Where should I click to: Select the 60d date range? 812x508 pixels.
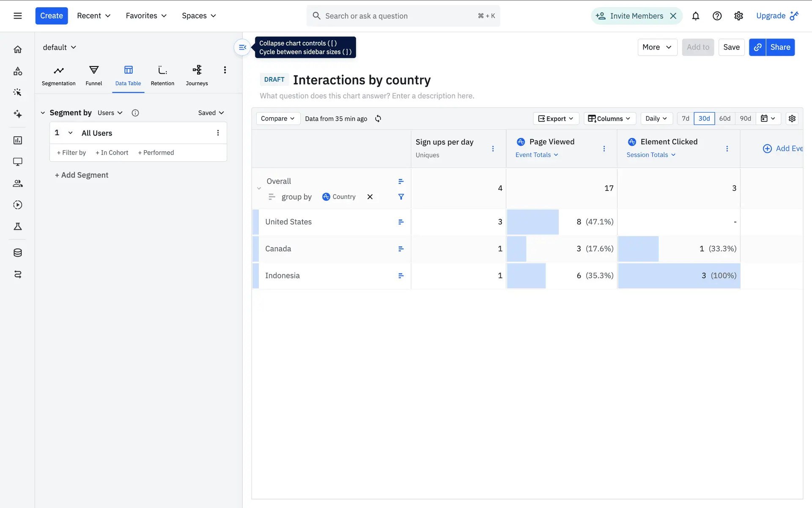pos(724,119)
